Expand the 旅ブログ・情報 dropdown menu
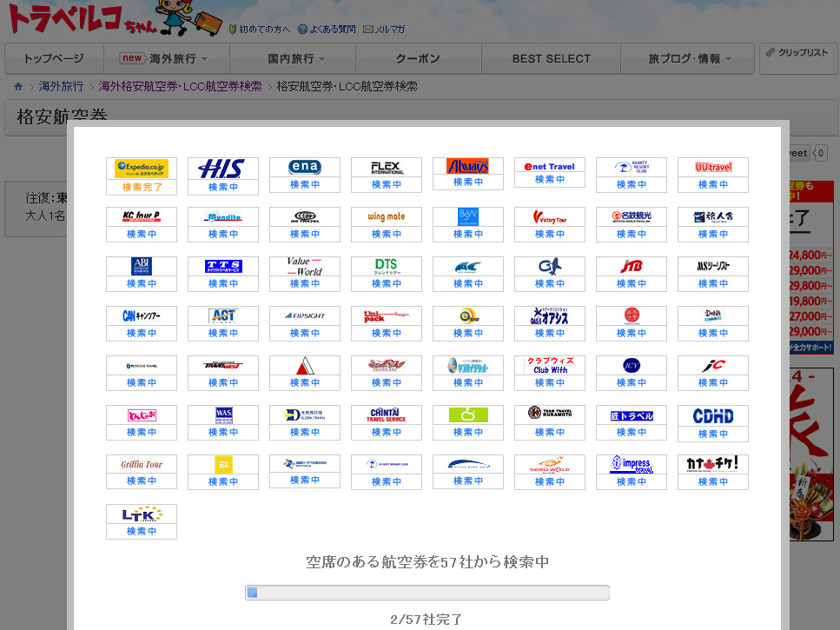Screen dimensions: 840x630 [687, 58]
